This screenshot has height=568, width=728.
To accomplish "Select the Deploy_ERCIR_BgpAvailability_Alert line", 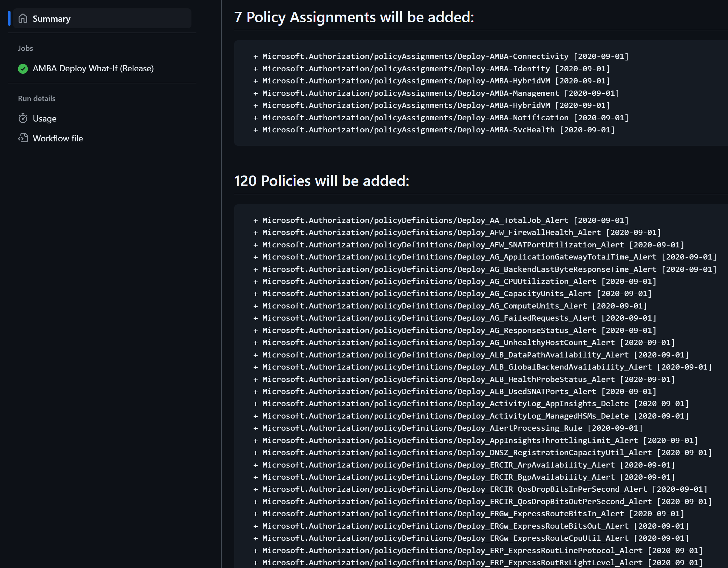I will pos(464,477).
